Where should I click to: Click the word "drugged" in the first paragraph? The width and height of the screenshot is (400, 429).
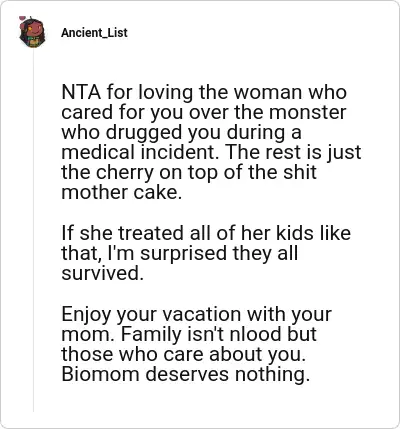[x=144, y=133]
